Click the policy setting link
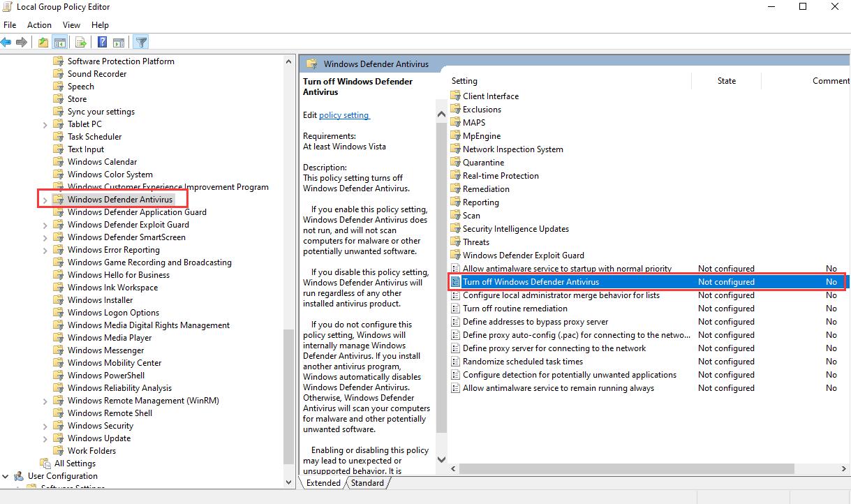Viewport: 851px width, 504px height. 344,115
